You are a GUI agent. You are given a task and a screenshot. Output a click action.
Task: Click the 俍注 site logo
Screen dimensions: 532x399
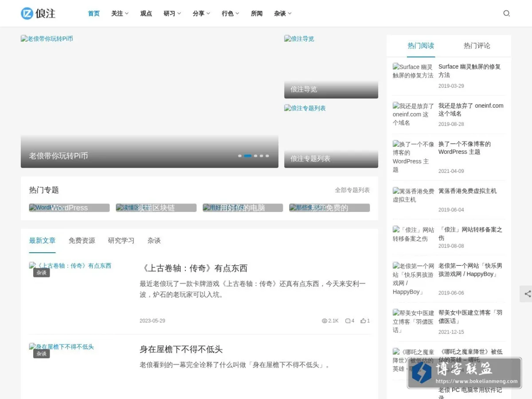coord(38,13)
